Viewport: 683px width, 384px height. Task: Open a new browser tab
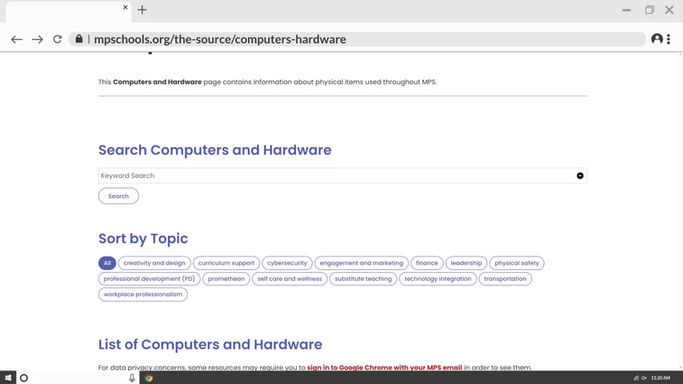point(142,10)
